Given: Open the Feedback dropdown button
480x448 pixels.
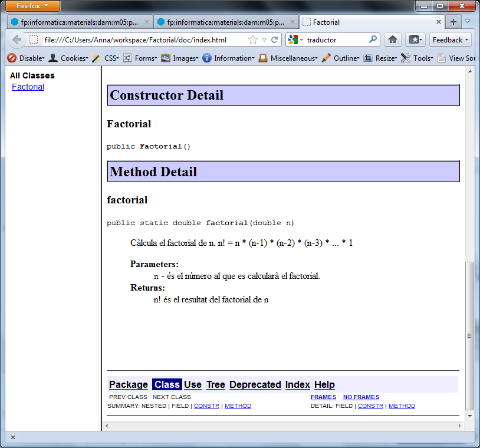Looking at the screenshot, I should pyautogui.click(x=451, y=39).
